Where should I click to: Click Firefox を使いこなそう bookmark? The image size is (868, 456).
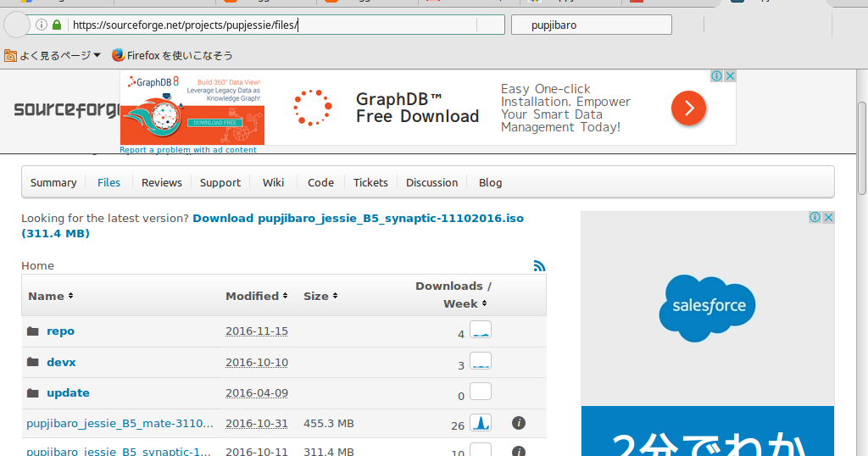point(180,55)
